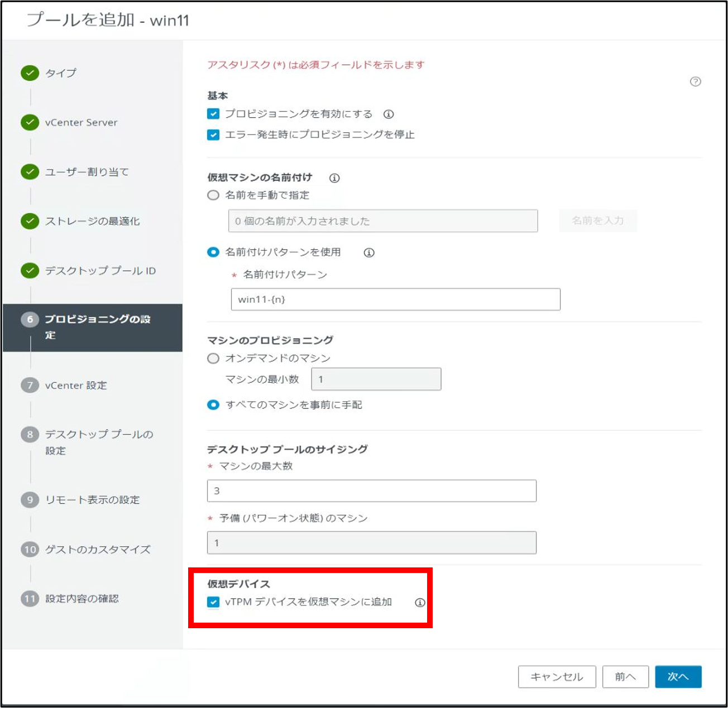
Task: Go to vCenter 設定 wizard step
Action: tap(76, 385)
